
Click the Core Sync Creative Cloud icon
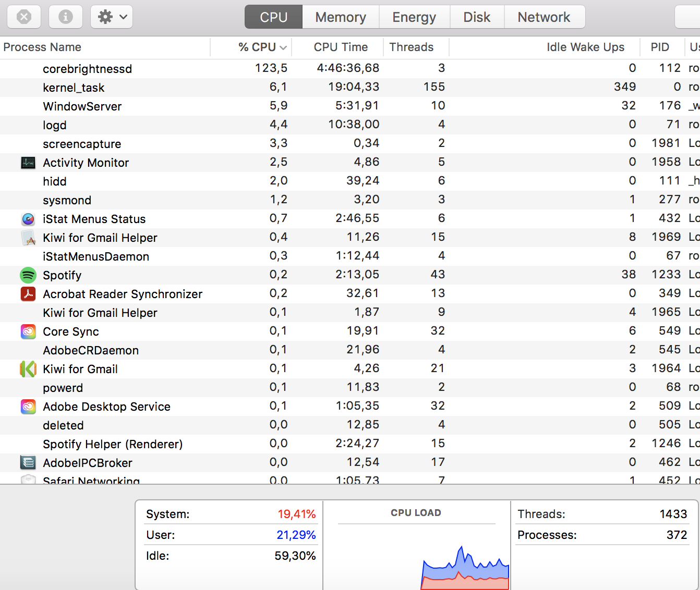coord(28,331)
